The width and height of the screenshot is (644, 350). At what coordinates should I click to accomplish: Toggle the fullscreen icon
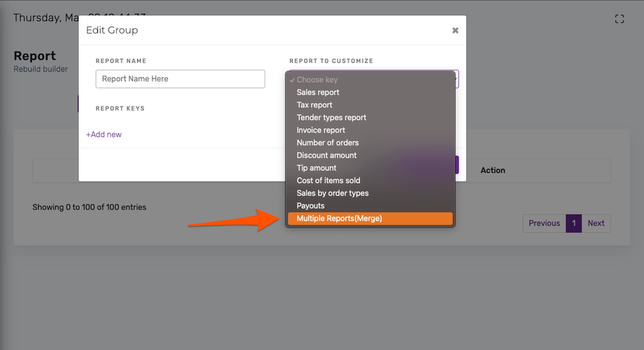pyautogui.click(x=619, y=19)
